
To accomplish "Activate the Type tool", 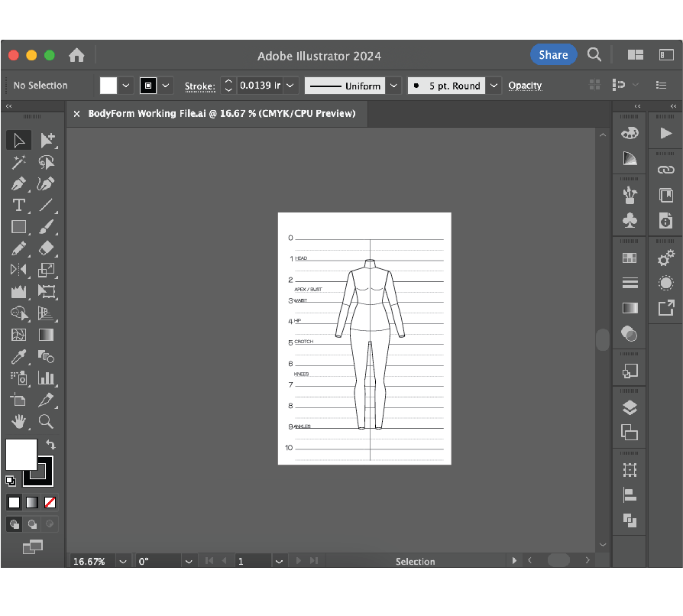I will click(x=19, y=205).
